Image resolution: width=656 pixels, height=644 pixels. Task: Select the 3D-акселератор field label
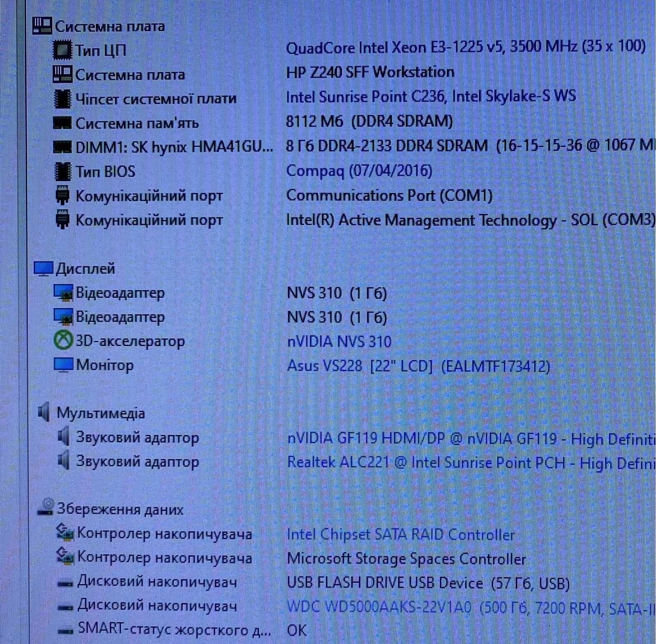point(130,341)
